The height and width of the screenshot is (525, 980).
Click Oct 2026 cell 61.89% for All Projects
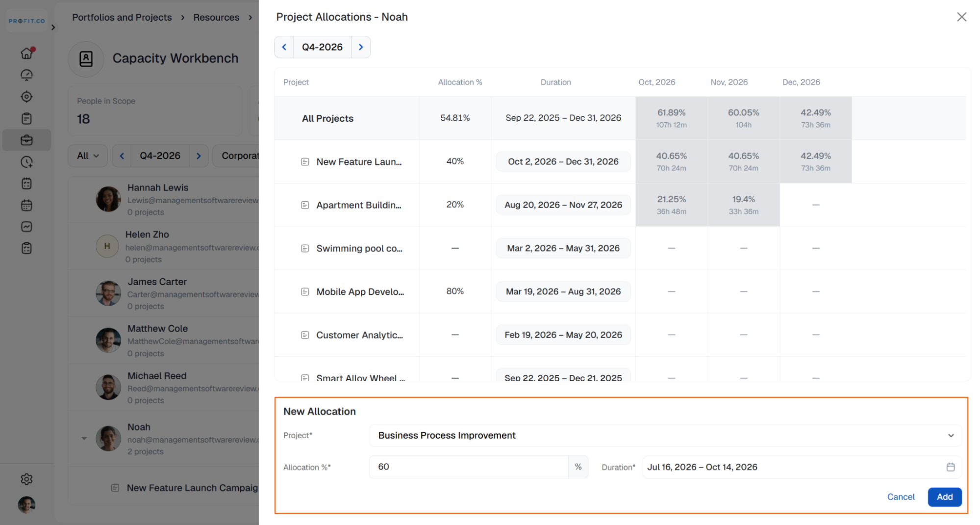(671, 118)
